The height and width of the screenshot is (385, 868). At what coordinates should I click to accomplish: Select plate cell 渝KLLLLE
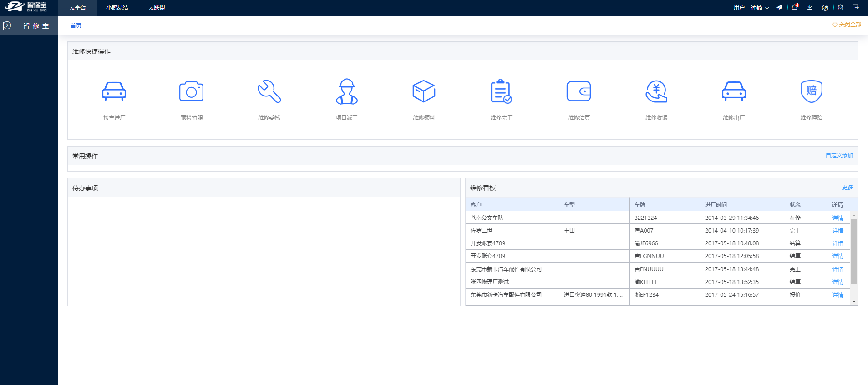point(665,282)
